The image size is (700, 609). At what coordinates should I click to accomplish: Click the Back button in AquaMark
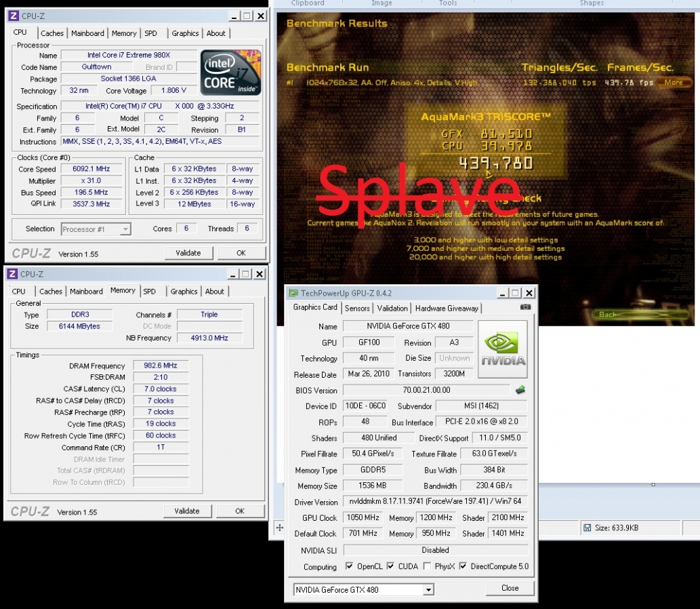pyautogui.click(x=608, y=315)
